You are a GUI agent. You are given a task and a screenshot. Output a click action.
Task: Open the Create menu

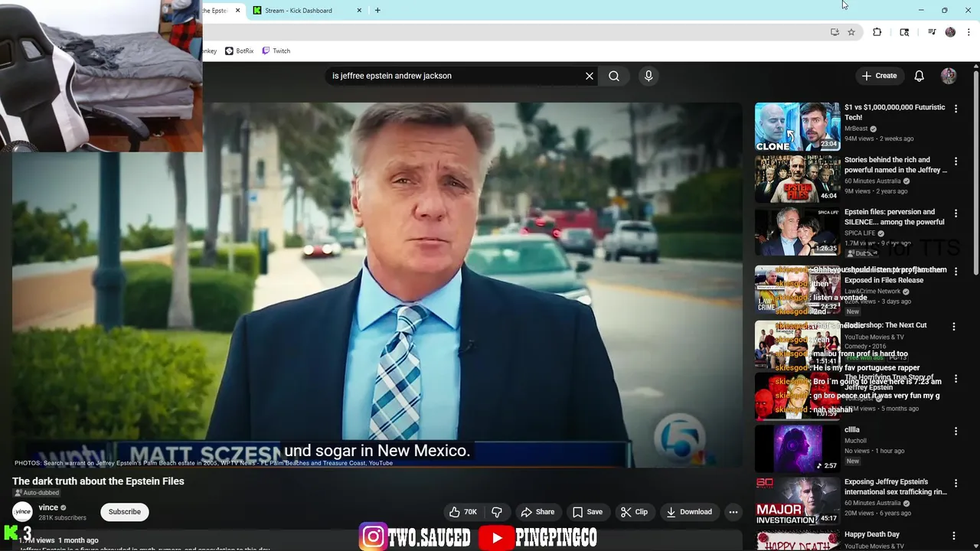click(879, 76)
